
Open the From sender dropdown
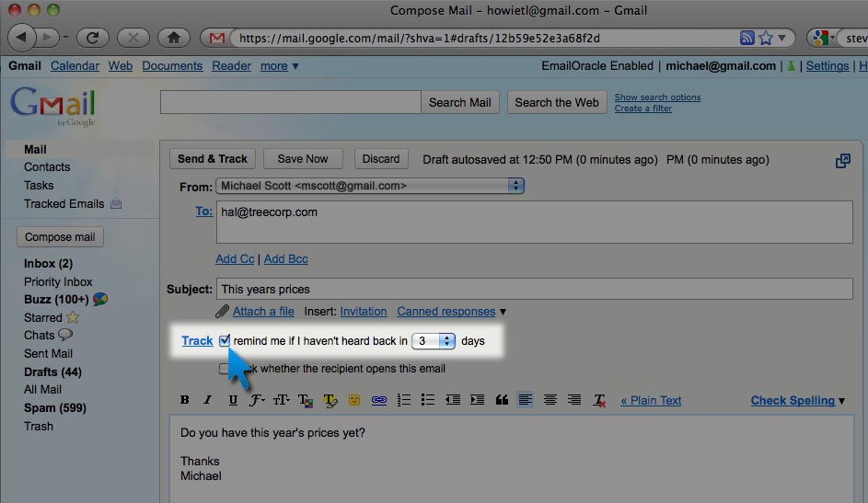coord(370,186)
